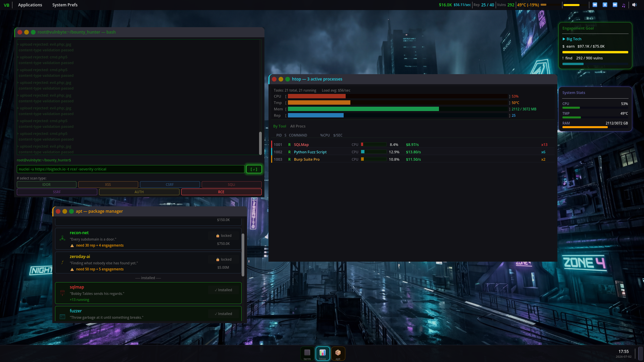644x362 pixels.
Task: Click the red CPU usage bar in htop
Action: [317, 96]
